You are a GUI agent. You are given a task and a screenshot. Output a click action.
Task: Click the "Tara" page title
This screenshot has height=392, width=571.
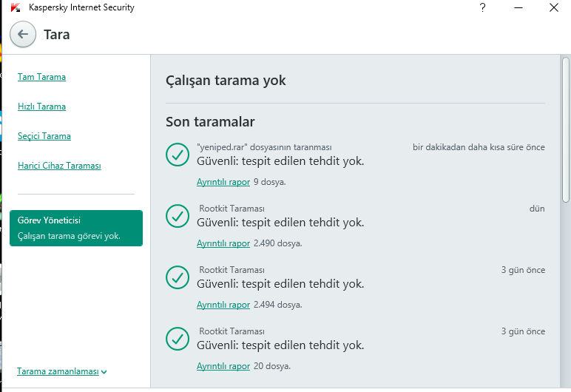tap(56, 35)
